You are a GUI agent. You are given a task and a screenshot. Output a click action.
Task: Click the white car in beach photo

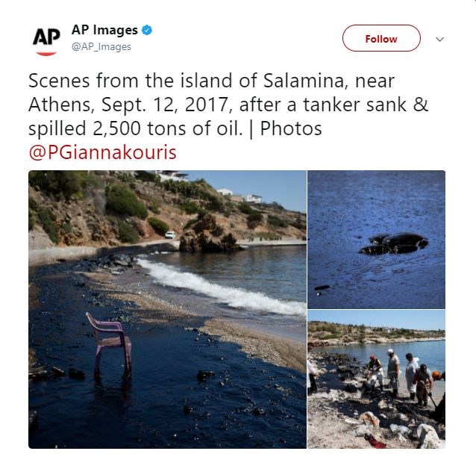coord(170,234)
